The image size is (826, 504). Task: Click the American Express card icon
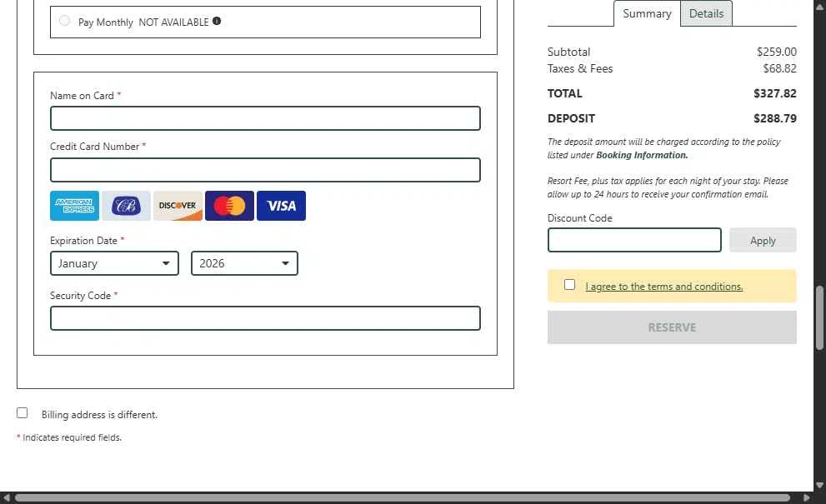[x=74, y=206]
